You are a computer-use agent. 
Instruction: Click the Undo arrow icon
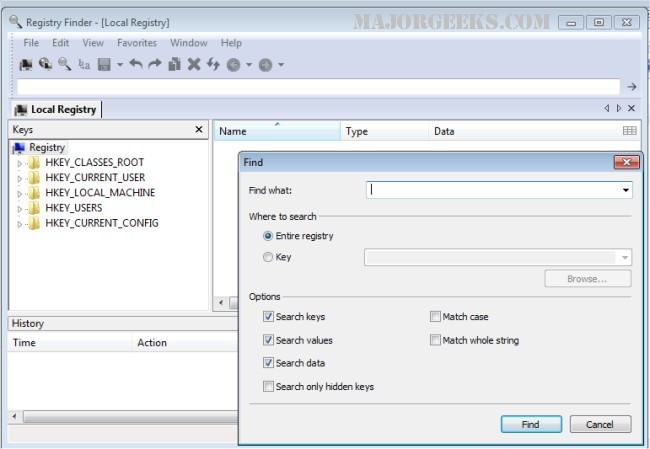(x=136, y=65)
